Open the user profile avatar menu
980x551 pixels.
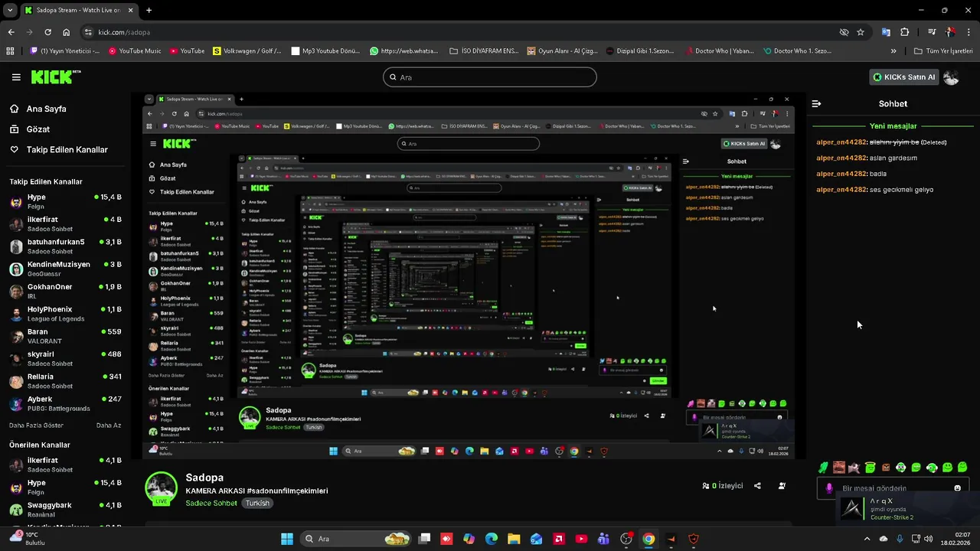951,77
